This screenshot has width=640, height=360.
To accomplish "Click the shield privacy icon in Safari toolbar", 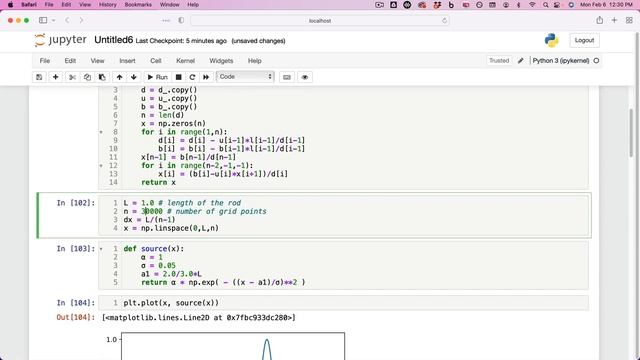I will click(x=181, y=20).
